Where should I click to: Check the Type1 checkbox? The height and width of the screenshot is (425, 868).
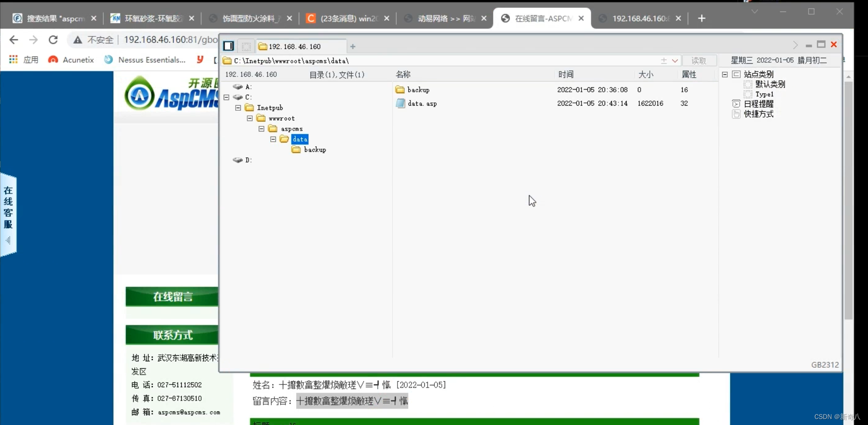tap(748, 94)
